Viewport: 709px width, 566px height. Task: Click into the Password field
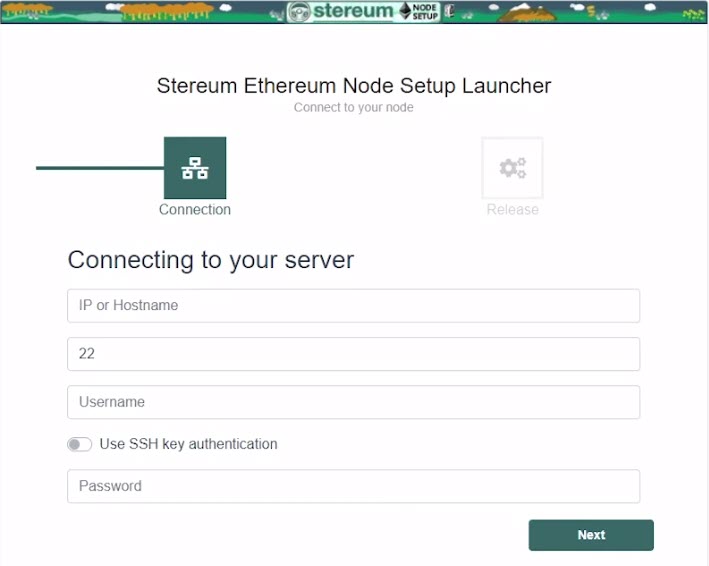[354, 486]
